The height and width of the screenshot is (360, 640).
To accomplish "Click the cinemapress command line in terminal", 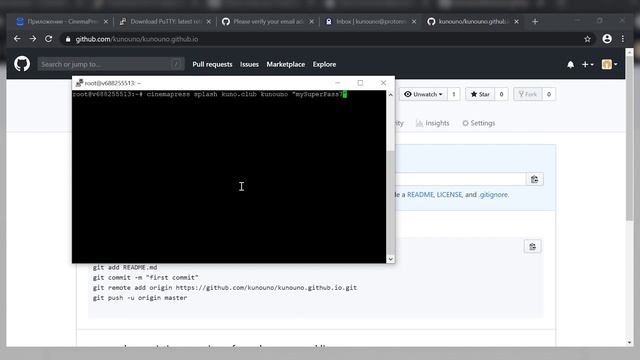I will [210, 94].
